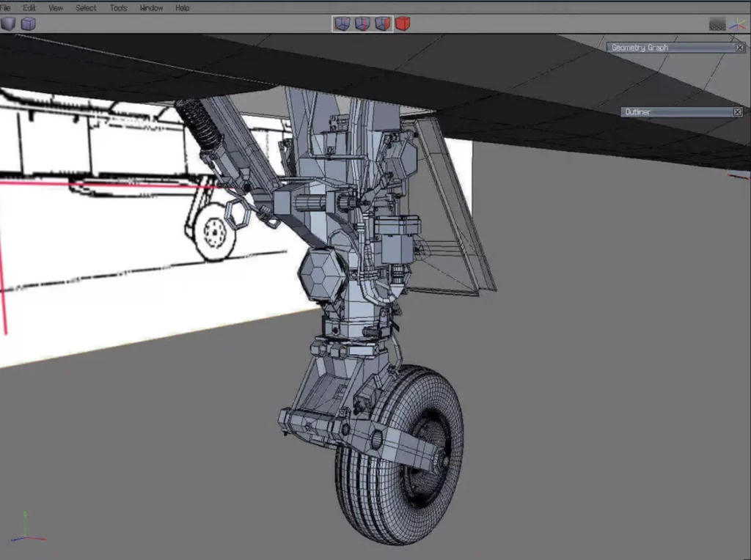Close the Outliner panel
The width and height of the screenshot is (751, 560).
coord(738,111)
